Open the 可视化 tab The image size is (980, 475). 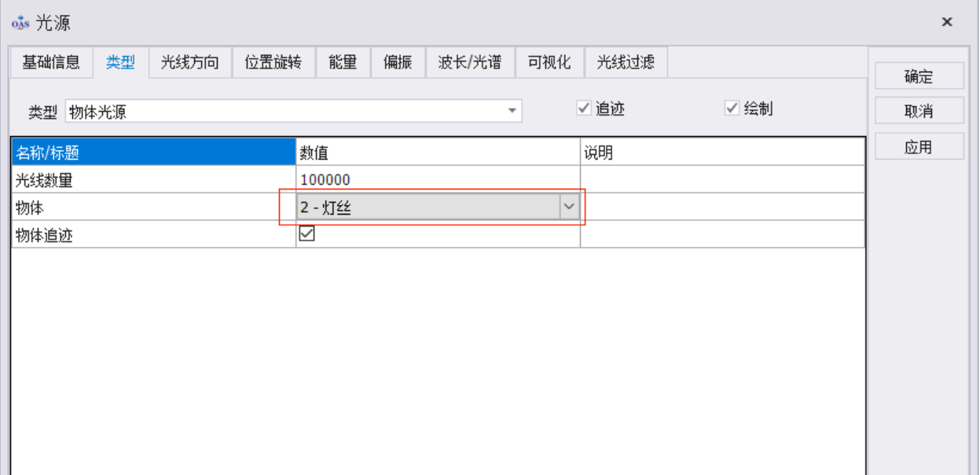[x=549, y=63]
